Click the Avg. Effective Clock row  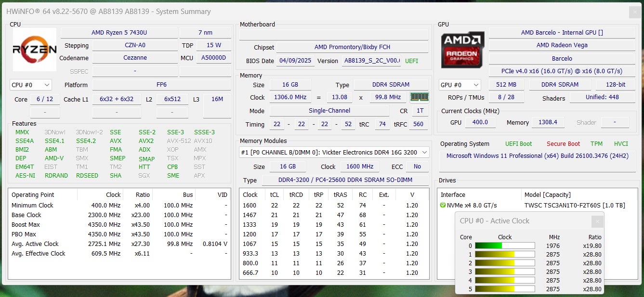click(119, 254)
